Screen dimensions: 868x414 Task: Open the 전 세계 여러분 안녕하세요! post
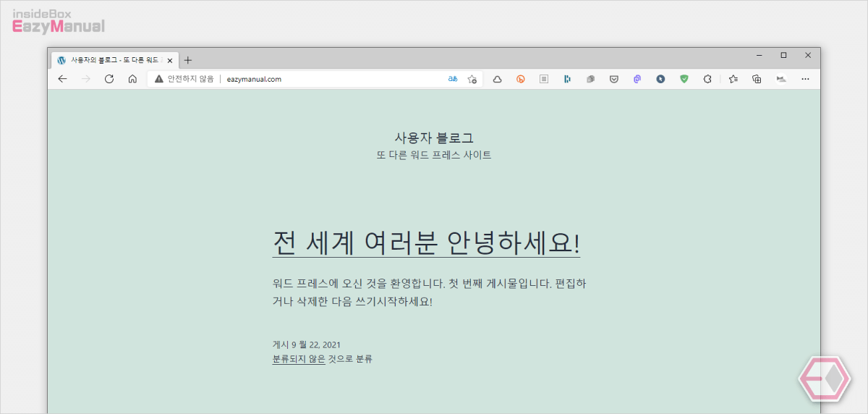[426, 242]
